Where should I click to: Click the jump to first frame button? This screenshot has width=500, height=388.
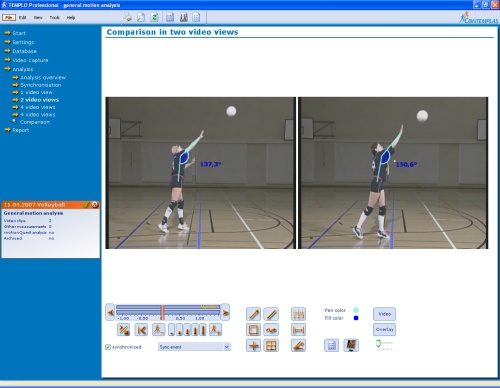[141, 330]
